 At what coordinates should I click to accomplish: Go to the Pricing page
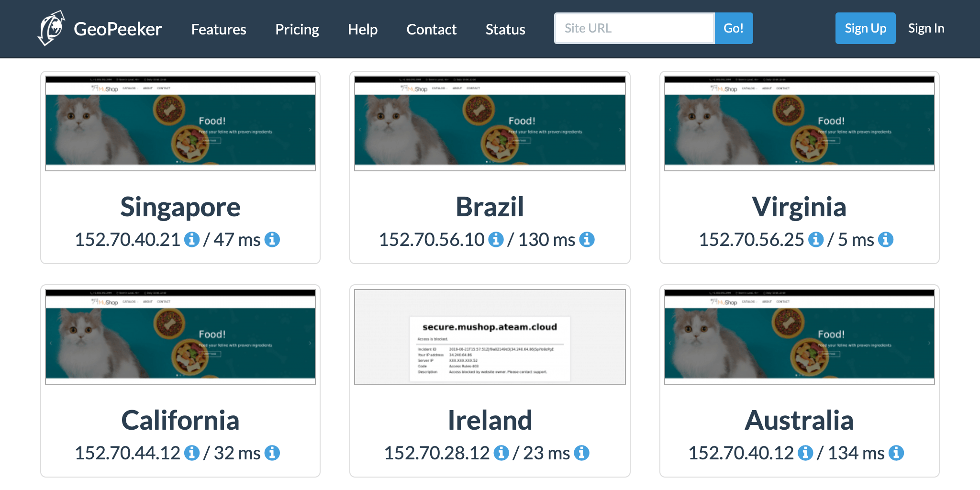[x=297, y=29]
